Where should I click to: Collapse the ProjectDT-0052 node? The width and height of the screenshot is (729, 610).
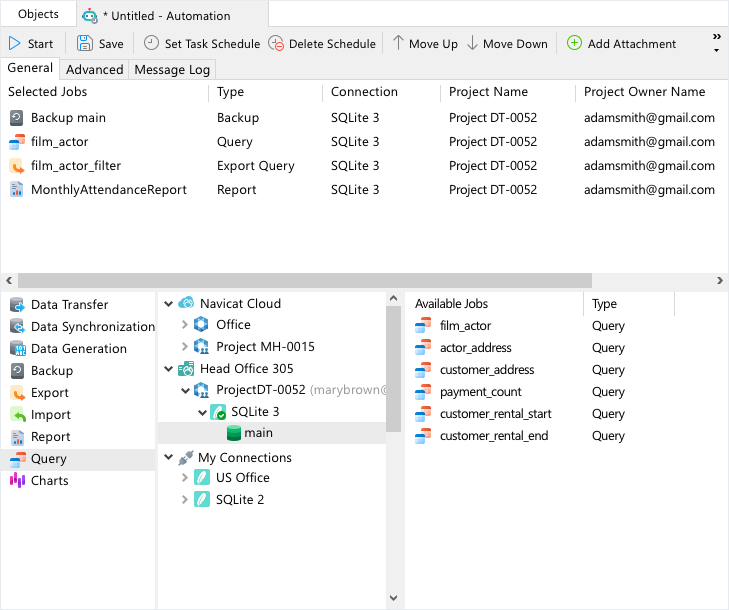(x=185, y=390)
